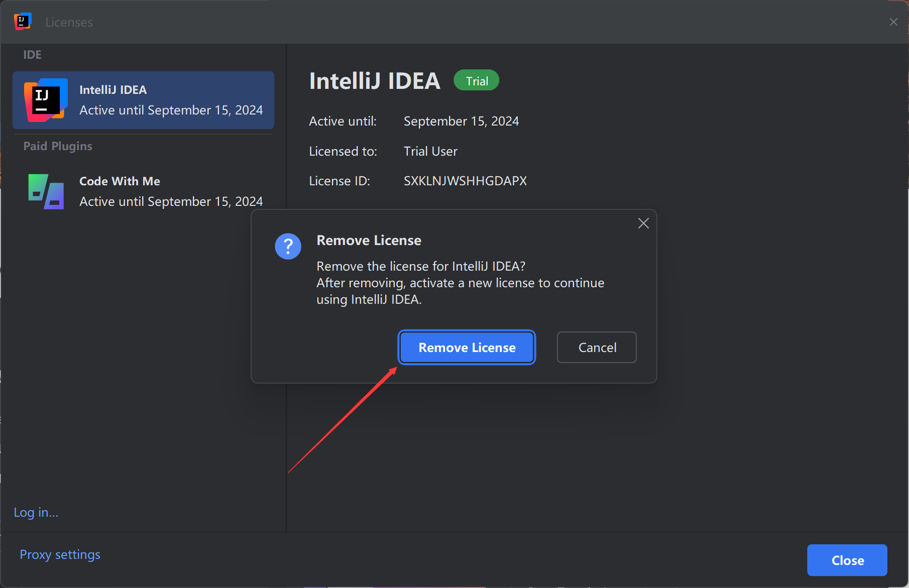Click the Code With Me plugin icon

coord(46,191)
